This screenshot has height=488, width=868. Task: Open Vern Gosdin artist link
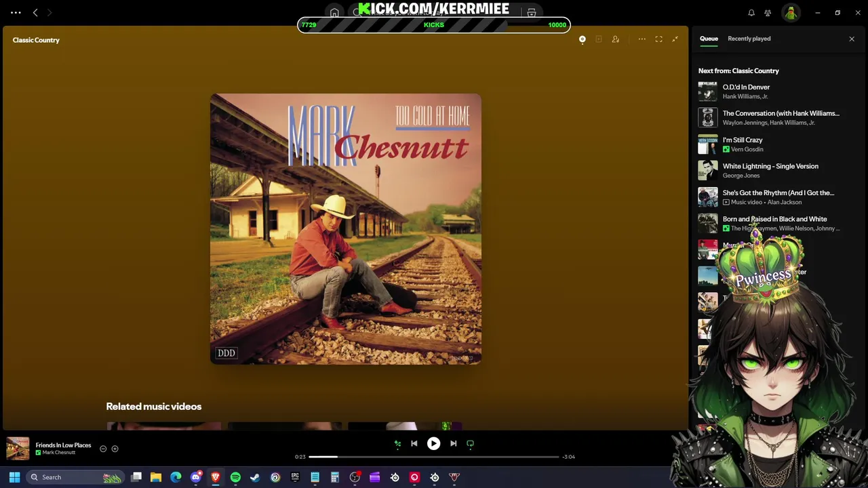[747, 149]
